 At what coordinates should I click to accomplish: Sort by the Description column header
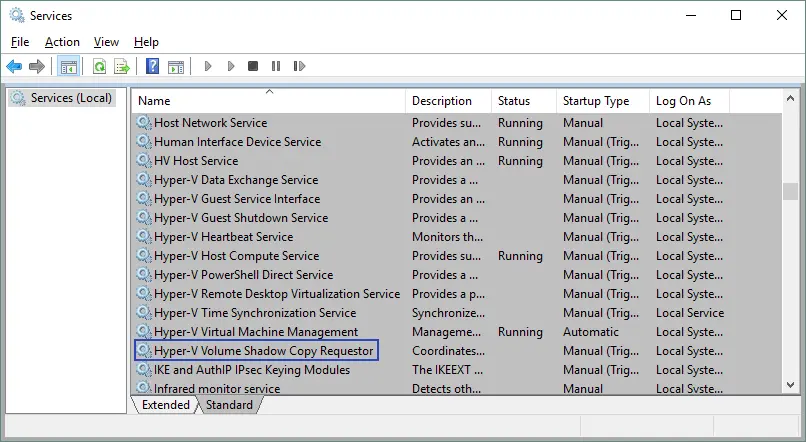click(x=448, y=101)
